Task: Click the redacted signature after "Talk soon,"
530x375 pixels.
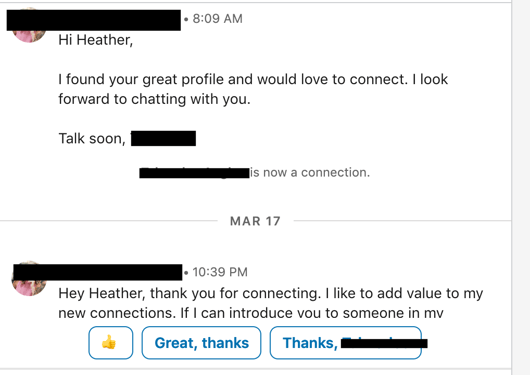Action: click(x=164, y=138)
